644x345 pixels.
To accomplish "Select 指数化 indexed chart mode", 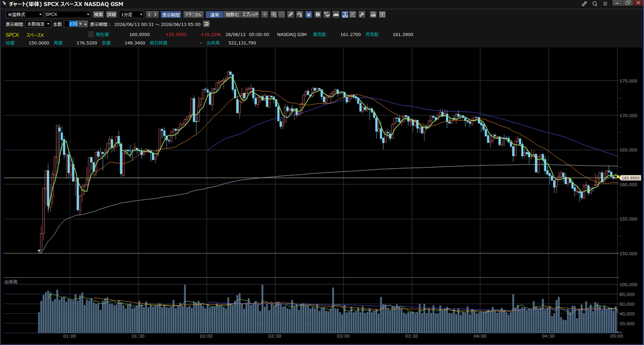I will click(x=232, y=15).
